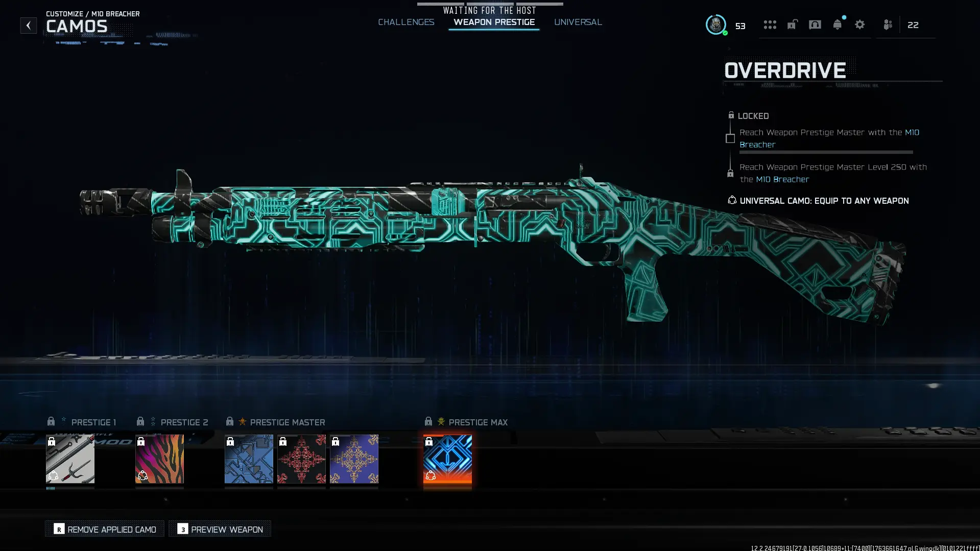Select the Prestige 2 tiger stripe camo
Image resolution: width=980 pixels, height=551 pixels.
click(x=159, y=459)
